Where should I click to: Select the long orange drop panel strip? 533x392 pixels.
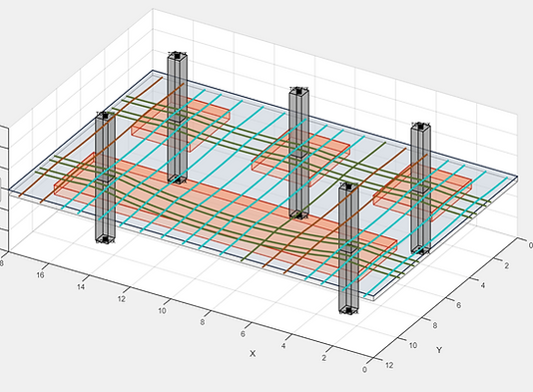226,217
